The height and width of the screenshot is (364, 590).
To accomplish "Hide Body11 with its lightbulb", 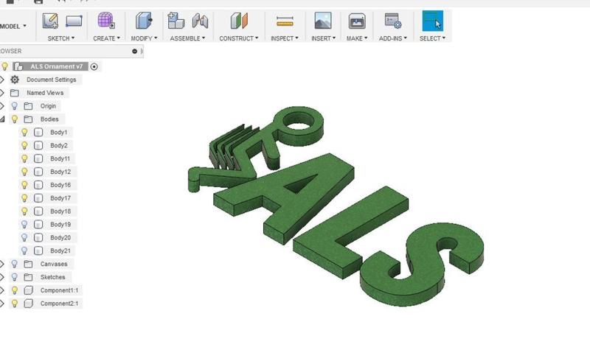I will [24, 158].
